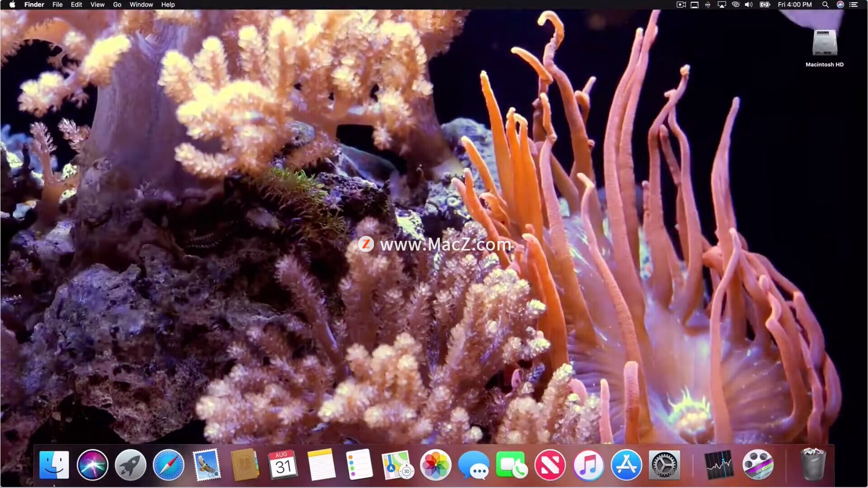Open Launchpad from the Dock
The width and height of the screenshot is (868, 488).
[x=131, y=465]
